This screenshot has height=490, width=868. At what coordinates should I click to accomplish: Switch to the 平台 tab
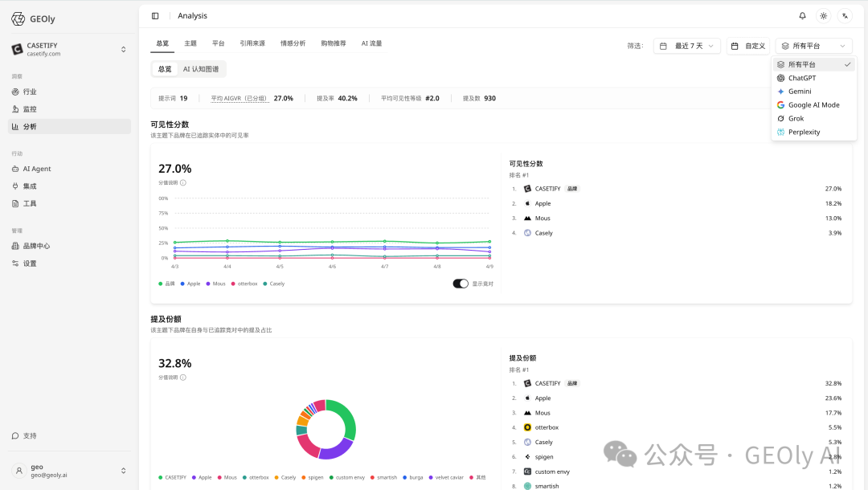pyautogui.click(x=218, y=43)
